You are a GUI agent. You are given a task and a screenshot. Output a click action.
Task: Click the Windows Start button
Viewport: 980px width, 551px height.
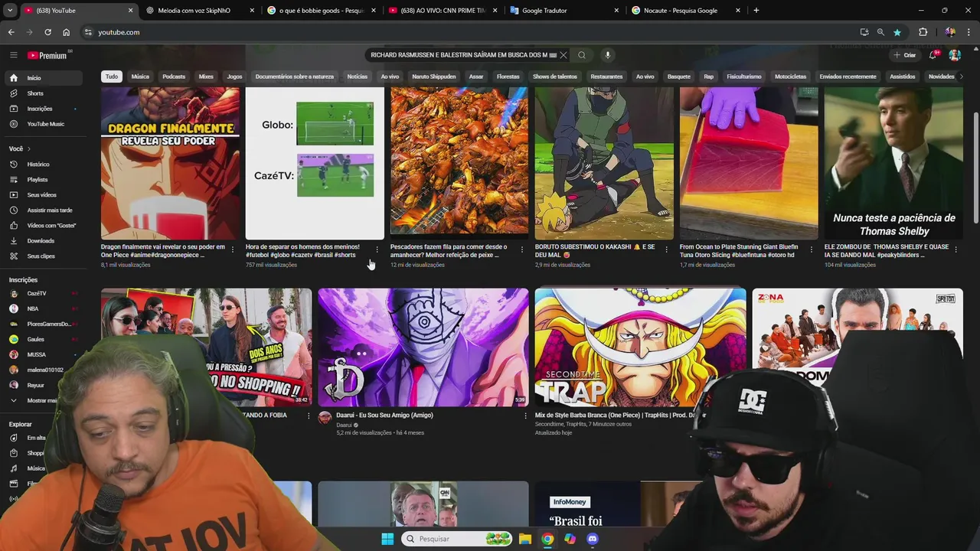click(x=387, y=539)
